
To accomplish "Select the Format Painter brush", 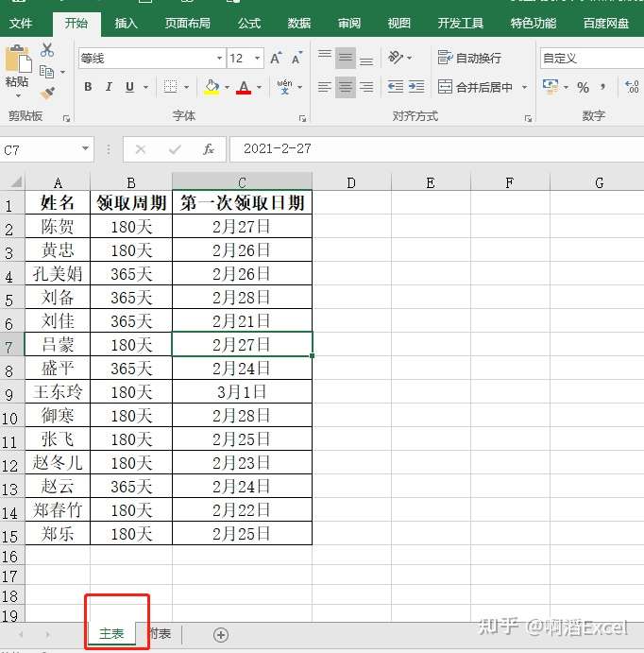I will 47,93.
